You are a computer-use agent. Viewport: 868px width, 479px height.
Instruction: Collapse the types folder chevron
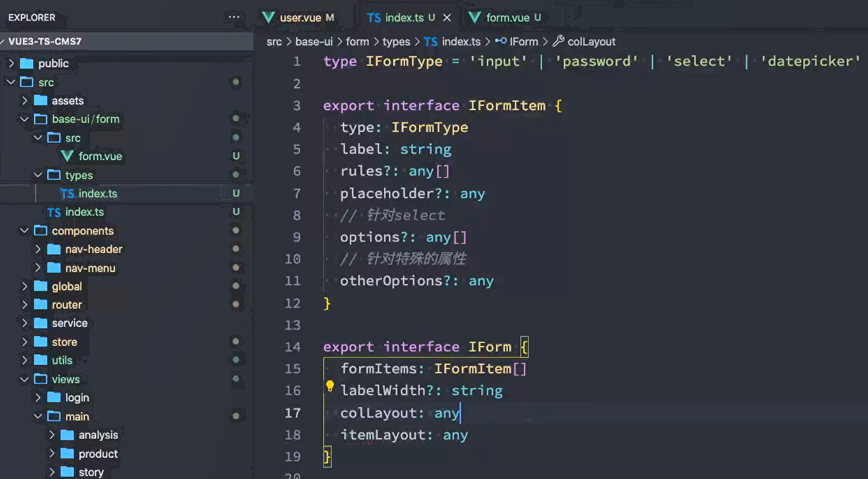point(38,175)
